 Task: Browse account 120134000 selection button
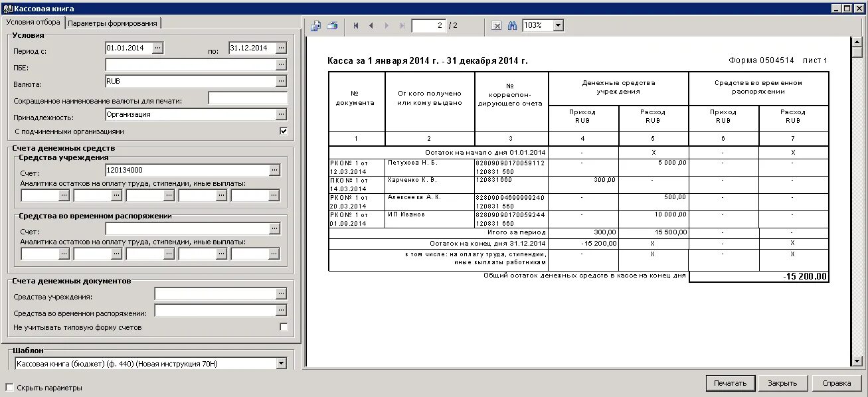(x=274, y=171)
